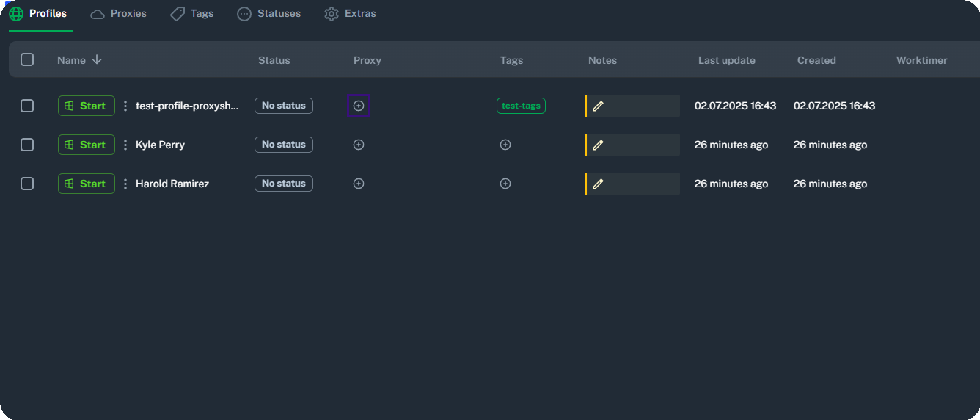
Task: Switch to the Proxies tab
Action: (119, 14)
